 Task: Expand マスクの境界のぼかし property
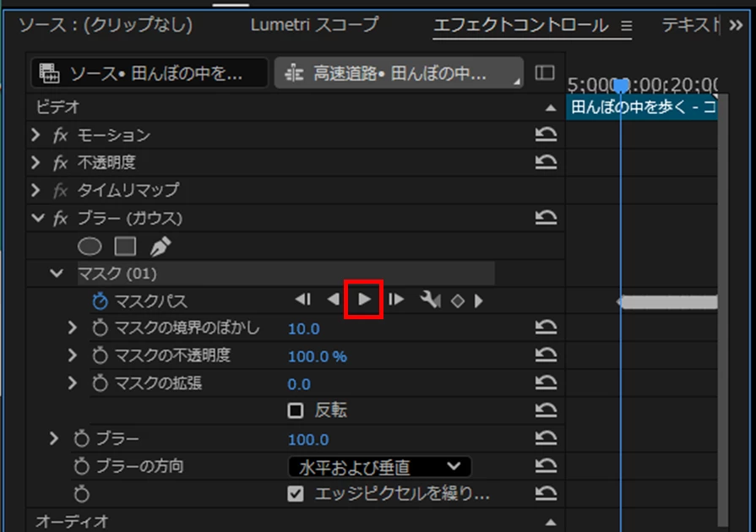pyautogui.click(x=73, y=328)
